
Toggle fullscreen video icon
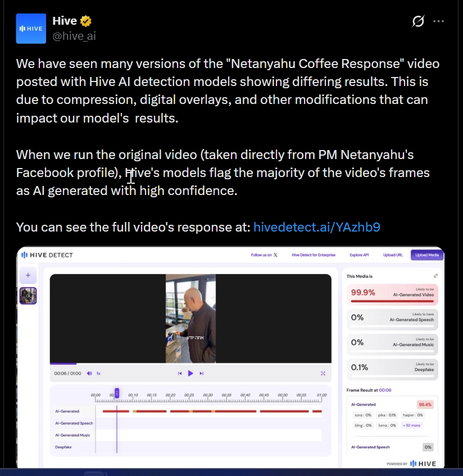pos(323,373)
